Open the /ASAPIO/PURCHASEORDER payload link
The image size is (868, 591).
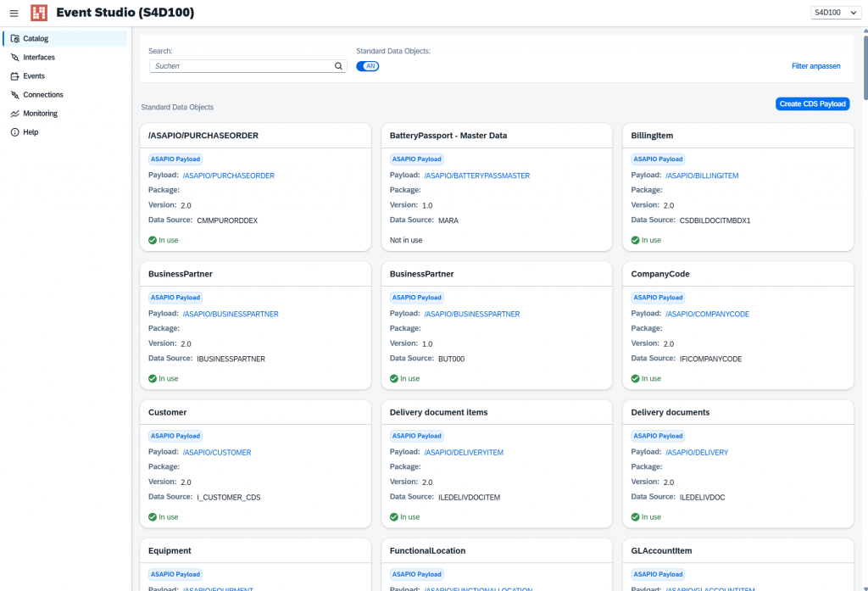[x=228, y=175]
